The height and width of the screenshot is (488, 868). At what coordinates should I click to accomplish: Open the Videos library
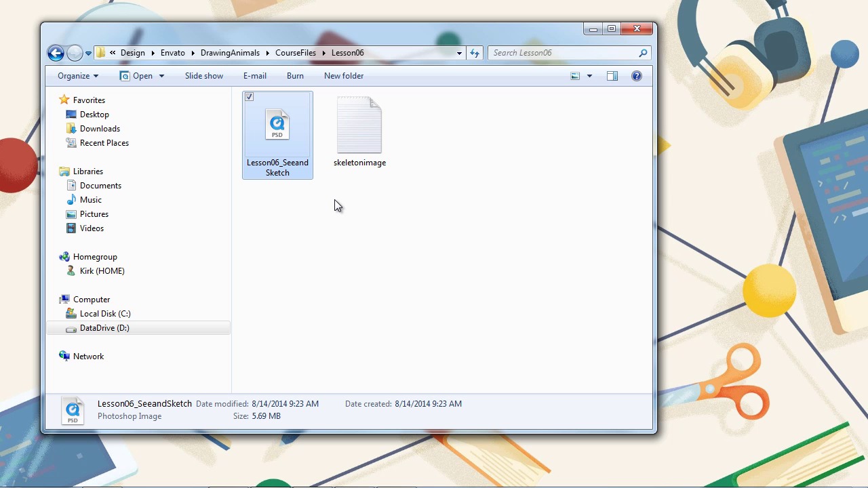(92, 228)
